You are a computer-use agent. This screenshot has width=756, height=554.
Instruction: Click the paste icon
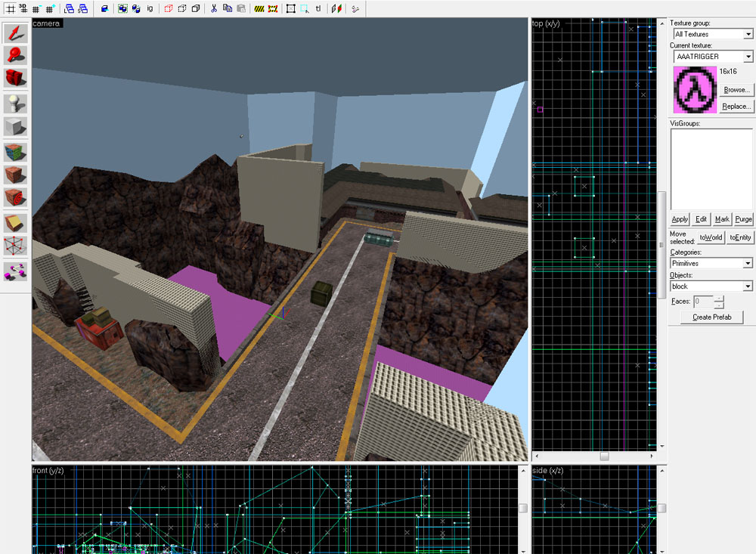tap(241, 8)
